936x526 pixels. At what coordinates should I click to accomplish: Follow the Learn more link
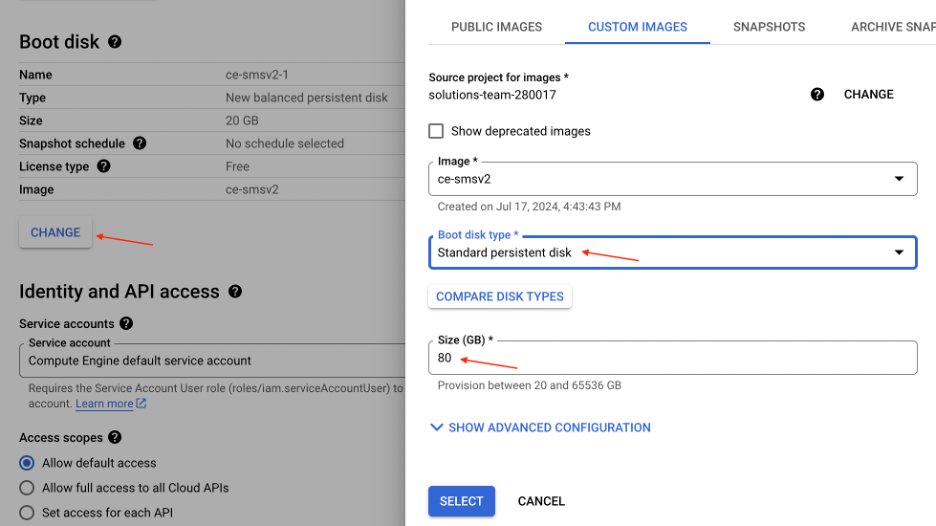click(104, 404)
